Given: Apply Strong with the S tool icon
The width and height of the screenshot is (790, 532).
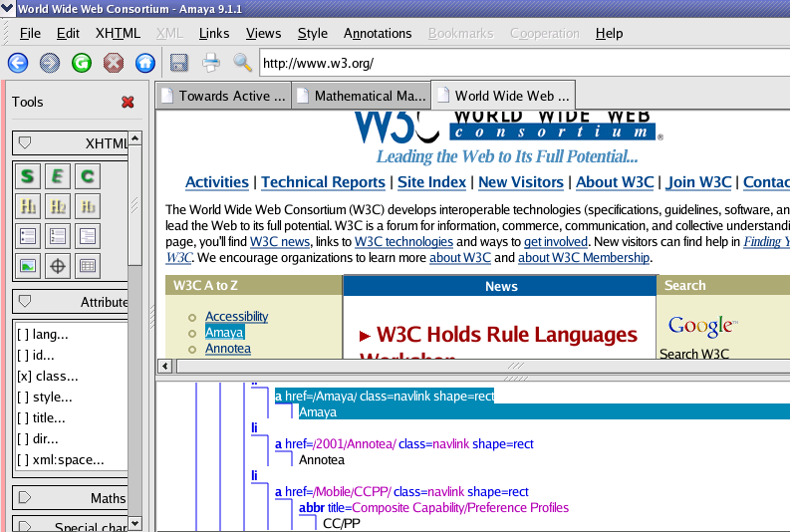Looking at the screenshot, I should click(28, 176).
